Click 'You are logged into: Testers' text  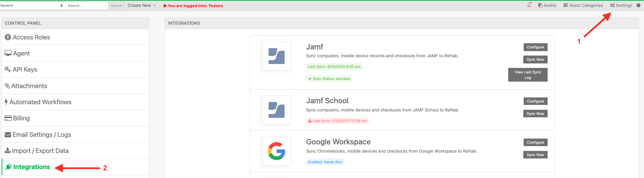[195, 6]
